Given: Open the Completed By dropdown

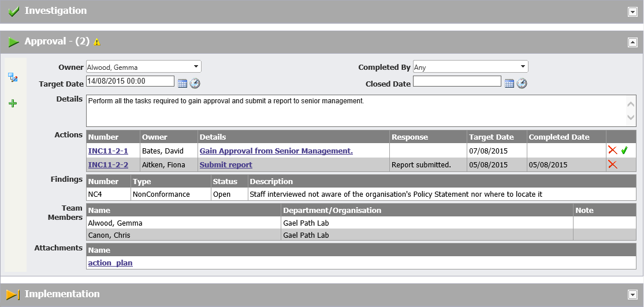Looking at the screenshot, I should pyautogui.click(x=470, y=67).
